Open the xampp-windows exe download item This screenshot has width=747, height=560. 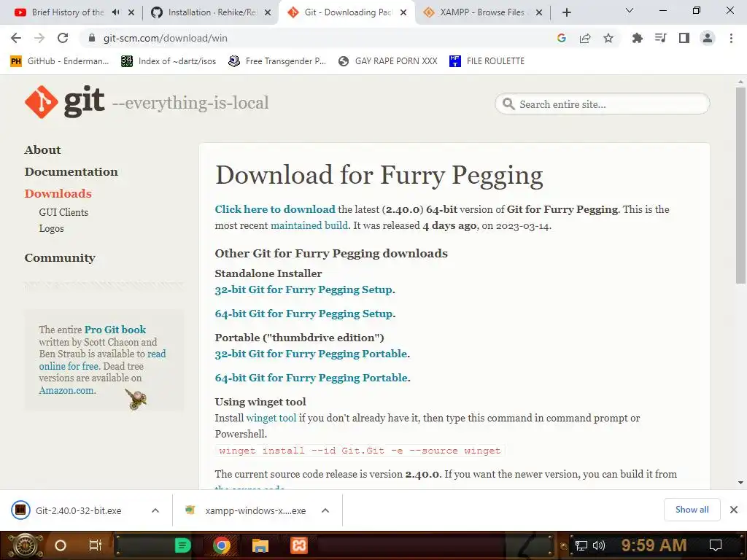click(256, 510)
